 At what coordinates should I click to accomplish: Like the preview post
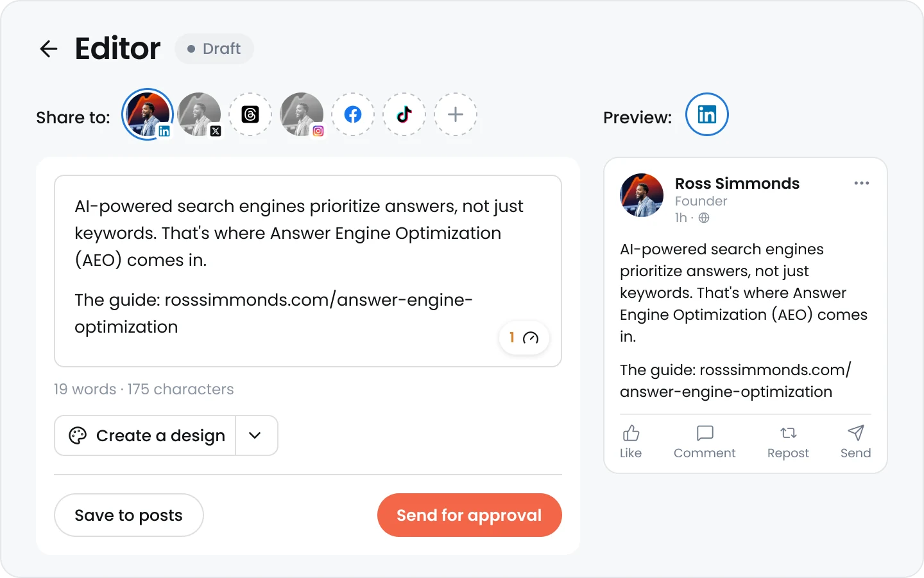[631, 442]
